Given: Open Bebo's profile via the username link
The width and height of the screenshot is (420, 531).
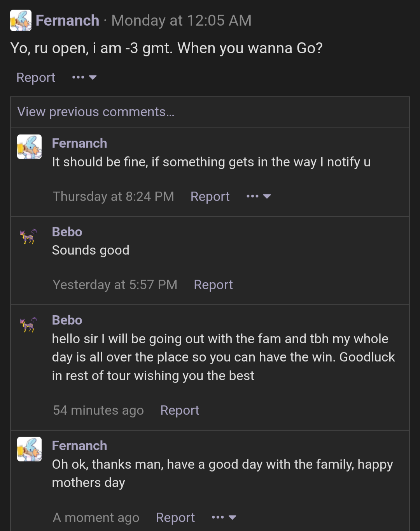Looking at the screenshot, I should [67, 232].
